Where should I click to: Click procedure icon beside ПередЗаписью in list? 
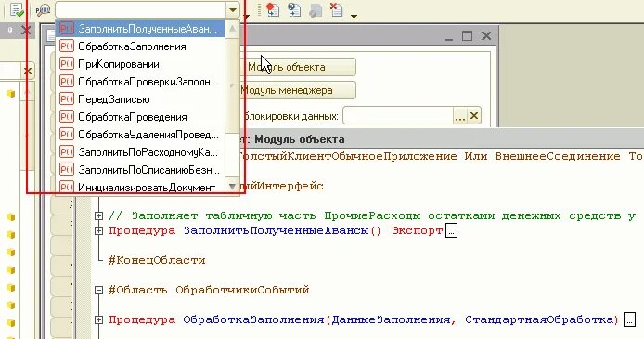click(x=67, y=99)
